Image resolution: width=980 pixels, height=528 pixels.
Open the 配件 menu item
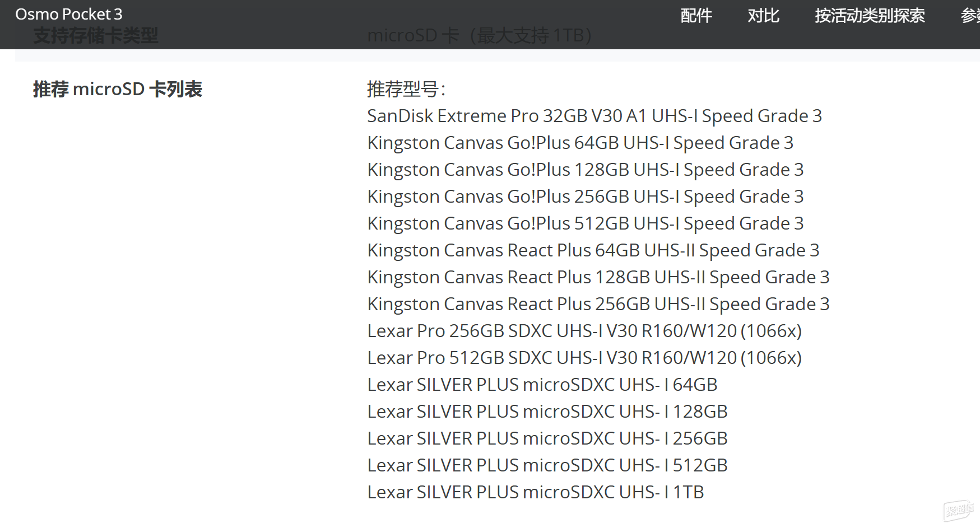coord(696,16)
